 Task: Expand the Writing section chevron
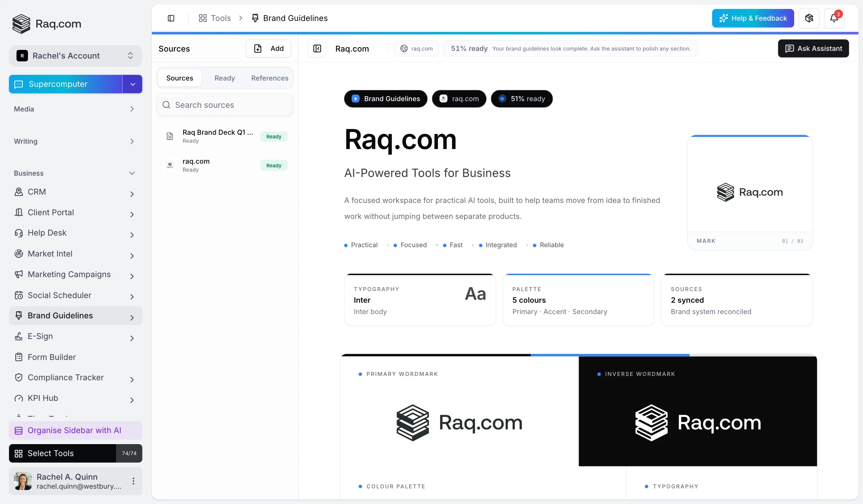click(x=132, y=141)
